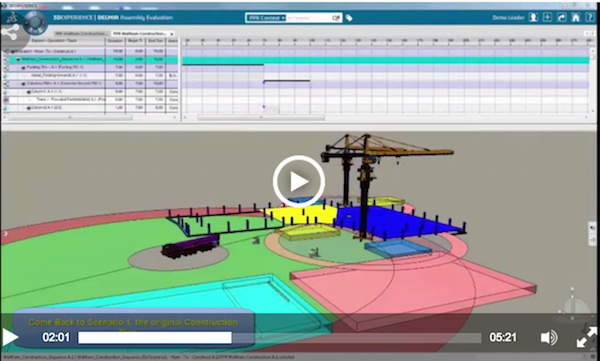The height and width of the screenshot is (361, 600).
Task: Click the row icon beside Footing row
Action: pyautogui.click(x=6, y=67)
